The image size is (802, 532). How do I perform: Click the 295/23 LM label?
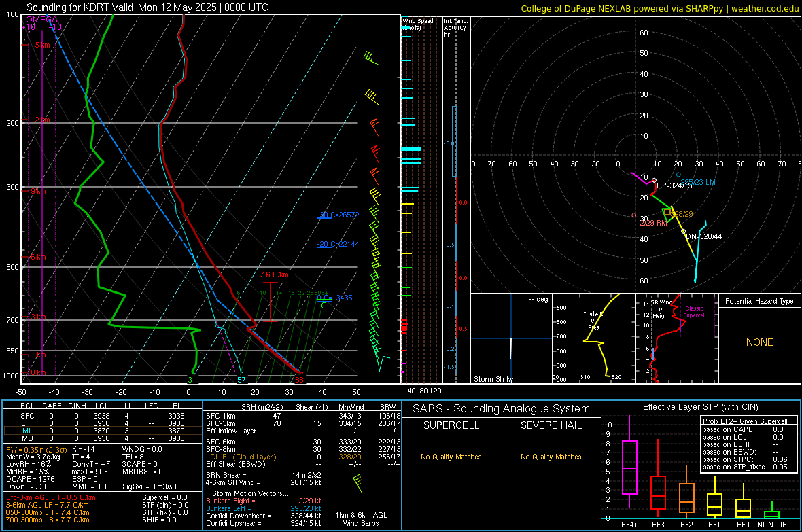pyautogui.click(x=698, y=182)
